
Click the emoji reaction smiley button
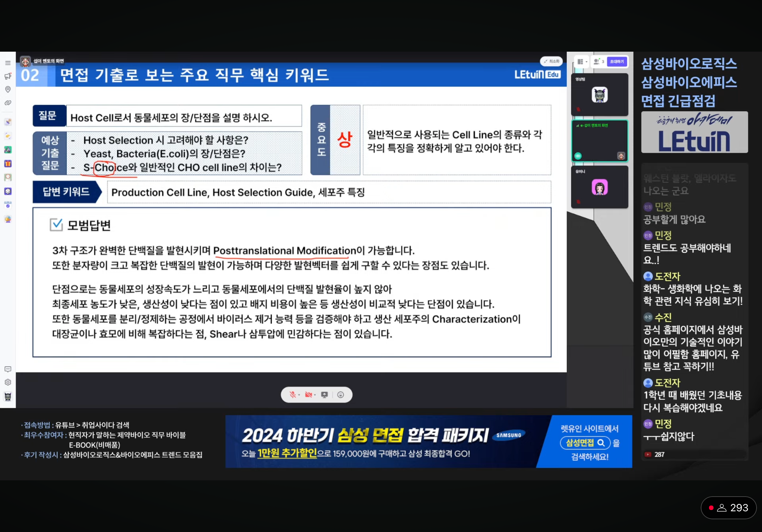pos(340,395)
